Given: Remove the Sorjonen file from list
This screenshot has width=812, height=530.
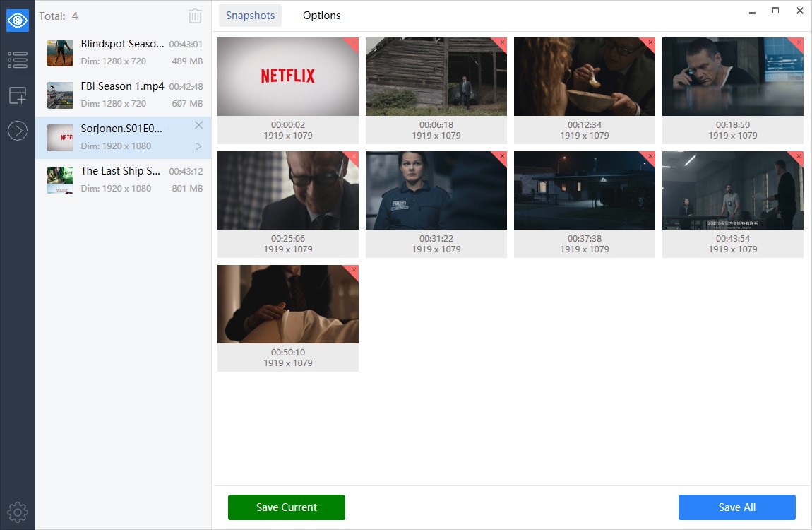Looking at the screenshot, I should [x=198, y=125].
